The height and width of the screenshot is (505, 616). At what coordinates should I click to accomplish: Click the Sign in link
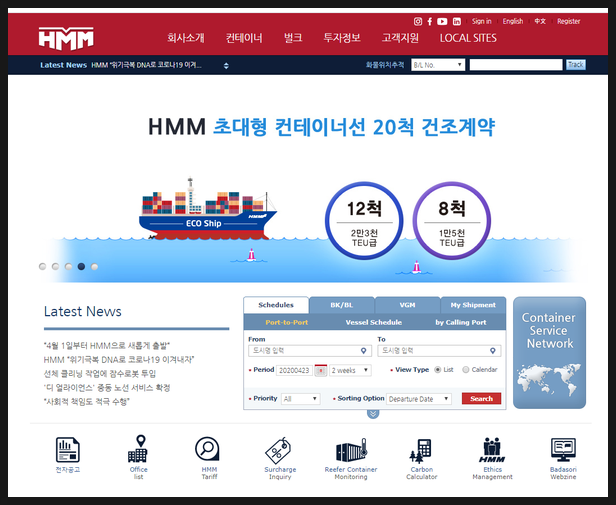(482, 22)
